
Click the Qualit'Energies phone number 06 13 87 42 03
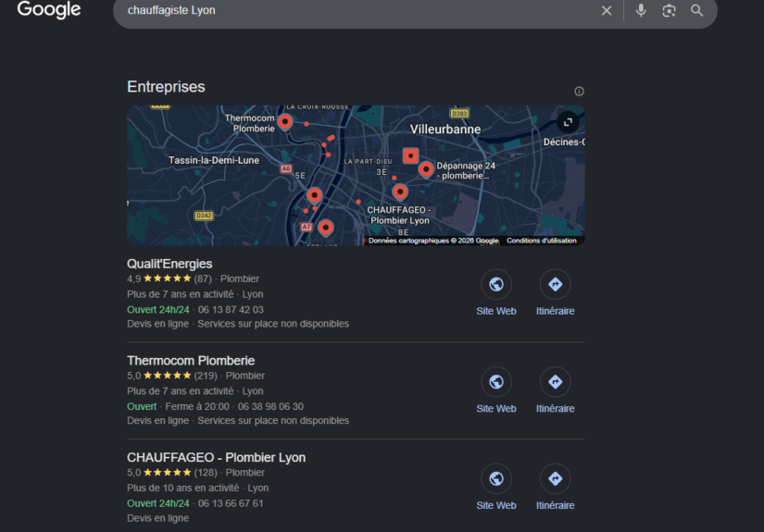[x=231, y=310]
